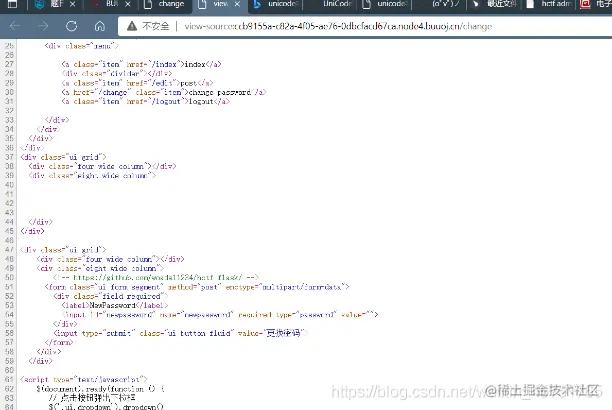Screen dimensions: 612x410
Task: Switch to the 电子 tab
Action: (594, 4)
